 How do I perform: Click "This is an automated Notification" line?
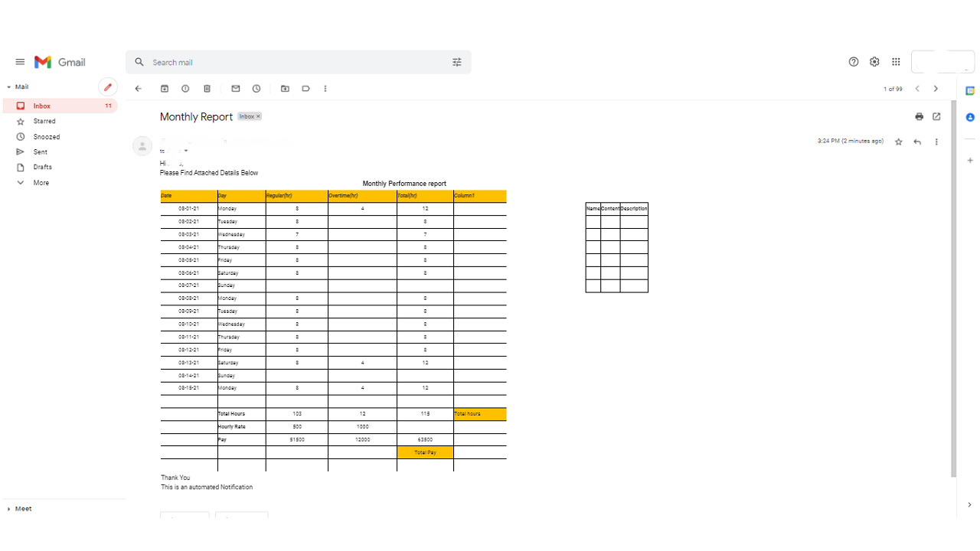click(x=207, y=487)
